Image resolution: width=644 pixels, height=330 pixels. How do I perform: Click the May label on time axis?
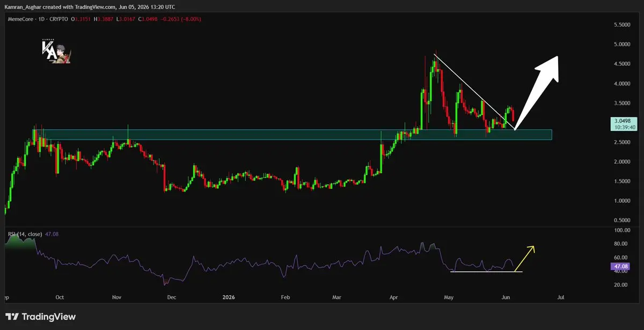tap(449, 297)
